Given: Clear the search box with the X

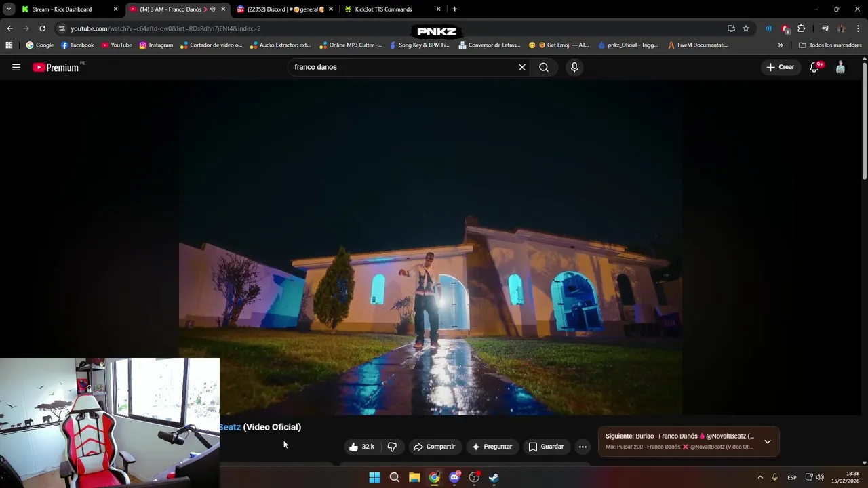Looking at the screenshot, I should [x=522, y=67].
